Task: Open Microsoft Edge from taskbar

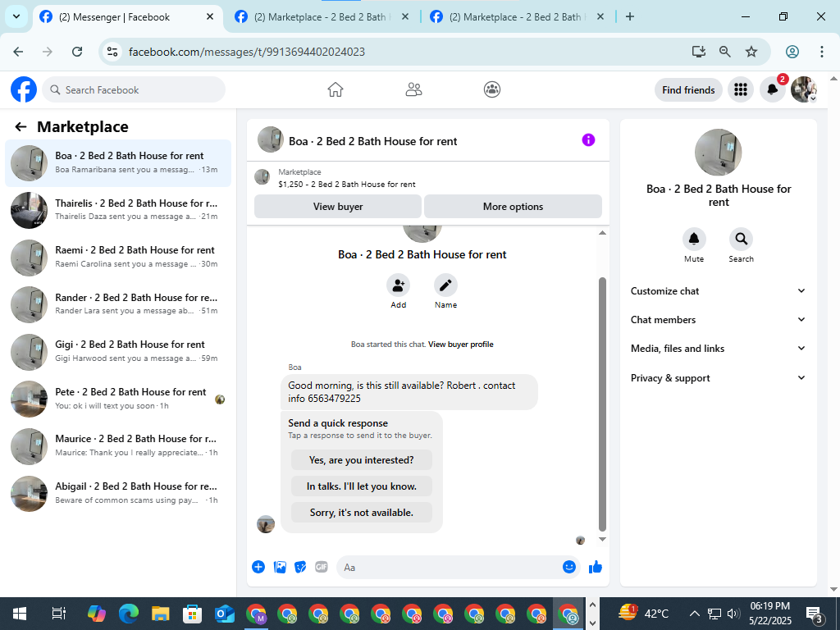Action: 129,614
